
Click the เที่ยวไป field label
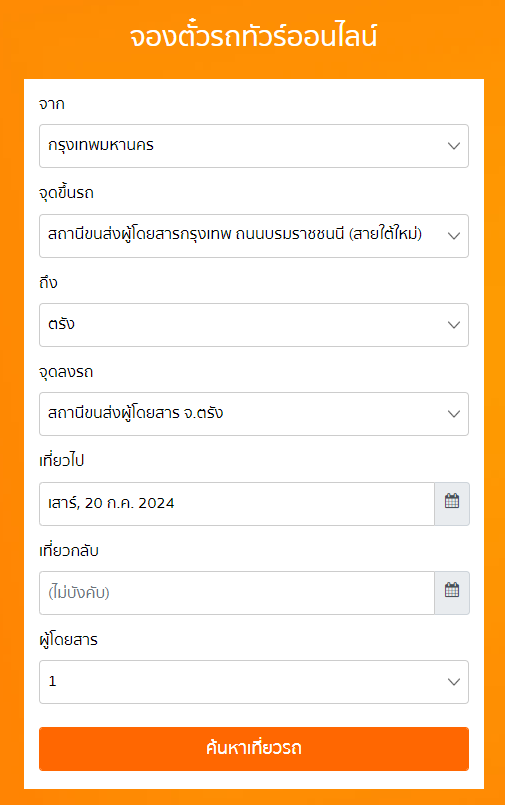[62, 461]
